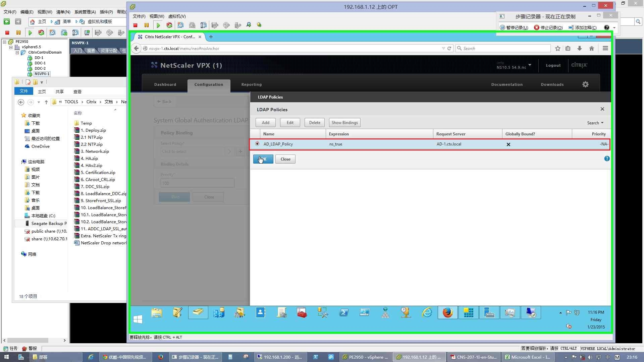Open the 共享 tab in File Explorer

[x=59, y=92]
